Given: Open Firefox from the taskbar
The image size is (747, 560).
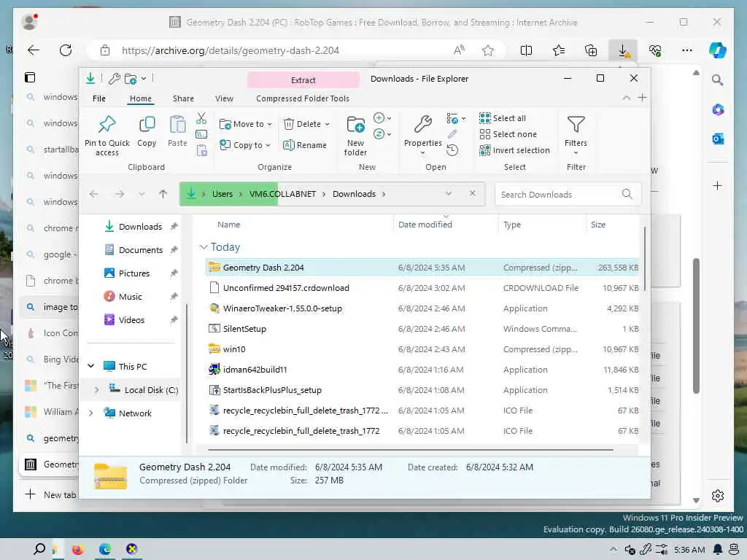Looking at the screenshot, I should coord(77,550).
